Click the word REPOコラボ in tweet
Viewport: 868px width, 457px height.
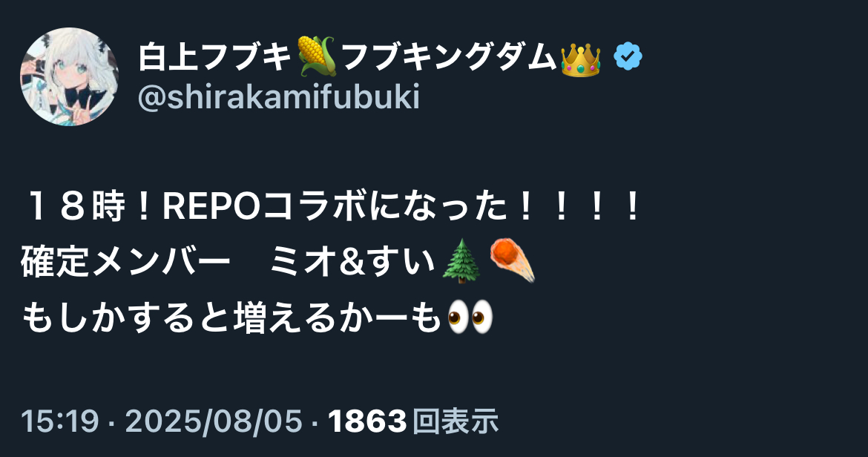pyautogui.click(x=264, y=208)
